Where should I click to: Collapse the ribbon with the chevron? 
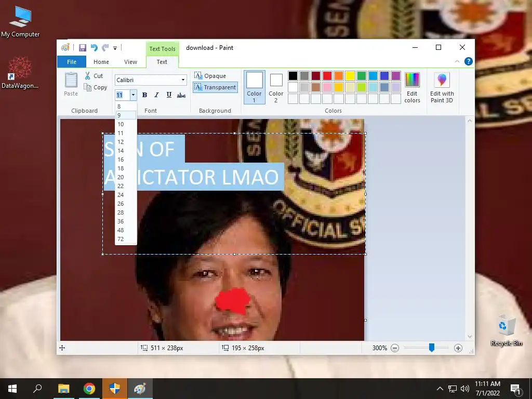[457, 61]
